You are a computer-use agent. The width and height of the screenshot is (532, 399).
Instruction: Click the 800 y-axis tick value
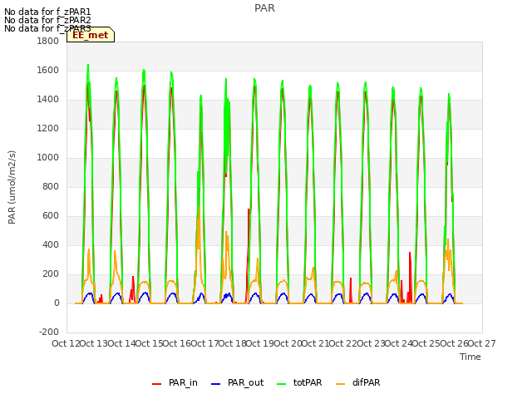51,186
